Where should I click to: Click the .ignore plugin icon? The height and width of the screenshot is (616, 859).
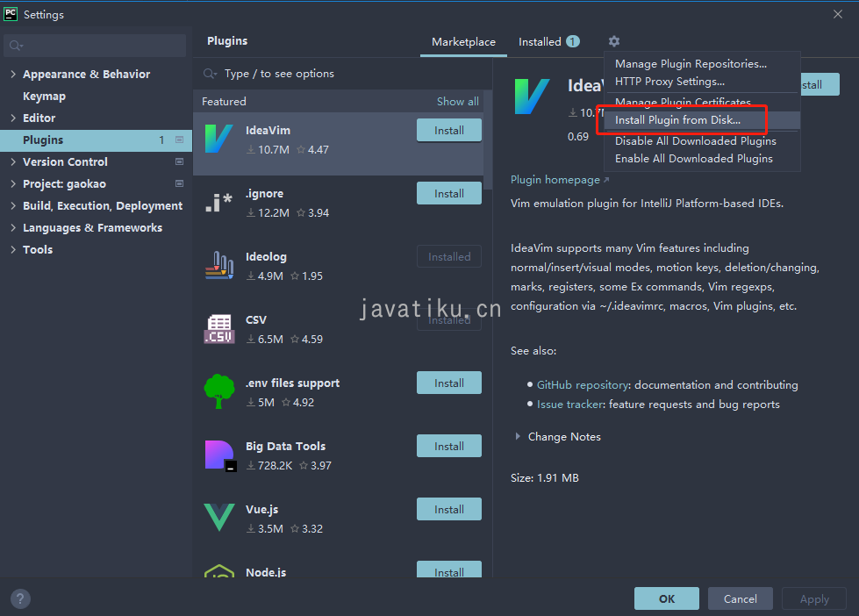click(x=218, y=202)
